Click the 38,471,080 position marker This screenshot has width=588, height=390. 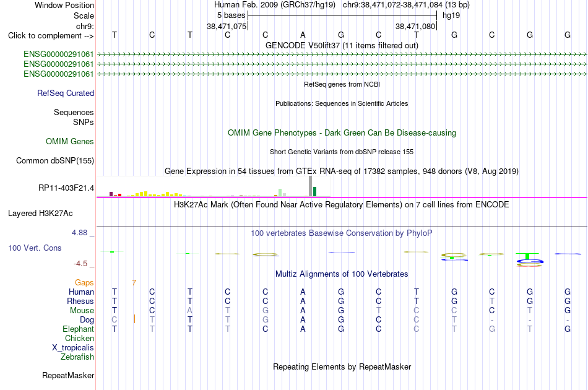[415, 26]
